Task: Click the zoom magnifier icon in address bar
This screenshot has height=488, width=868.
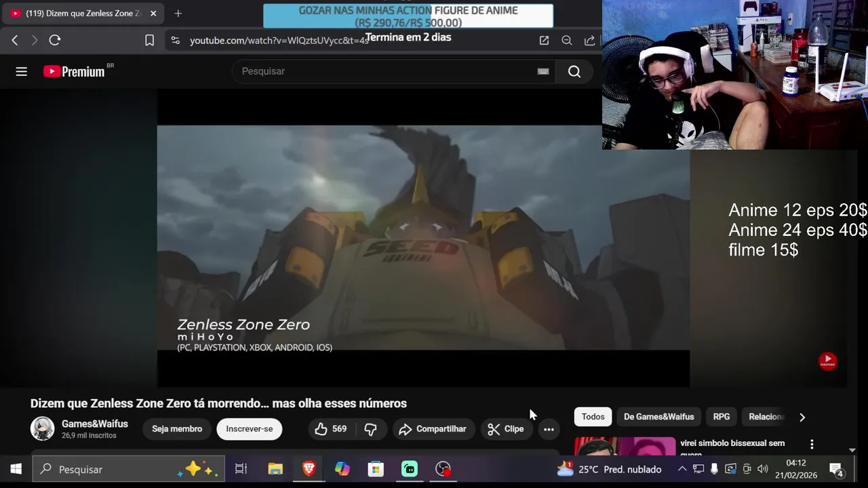Action: pos(567,41)
